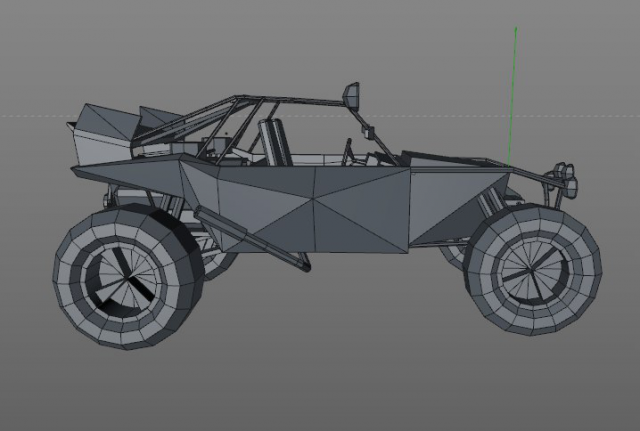Select the roof-mounted light on roll cage
The height and width of the screenshot is (431, 640).
[x=351, y=96]
